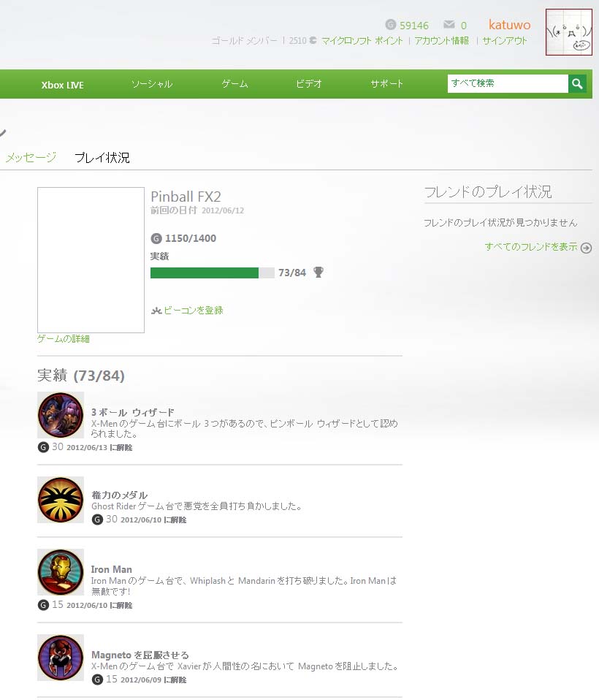Open the ゲーム menu

(234, 84)
